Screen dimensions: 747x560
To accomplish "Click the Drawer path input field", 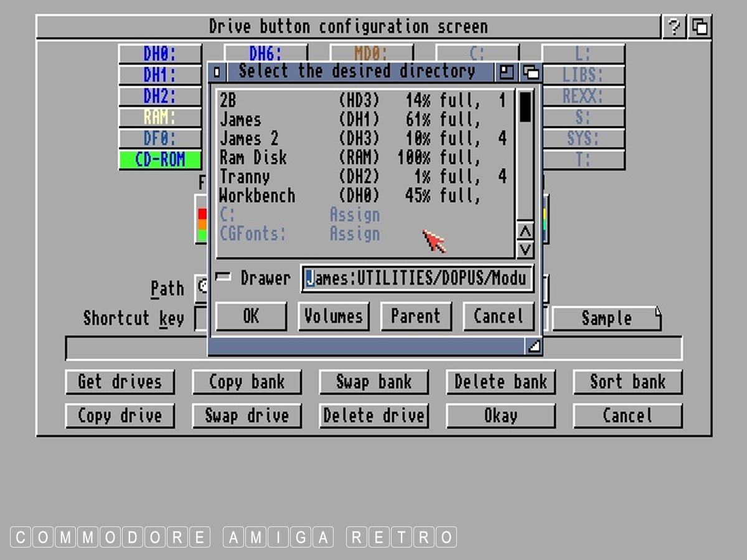I will (417, 278).
